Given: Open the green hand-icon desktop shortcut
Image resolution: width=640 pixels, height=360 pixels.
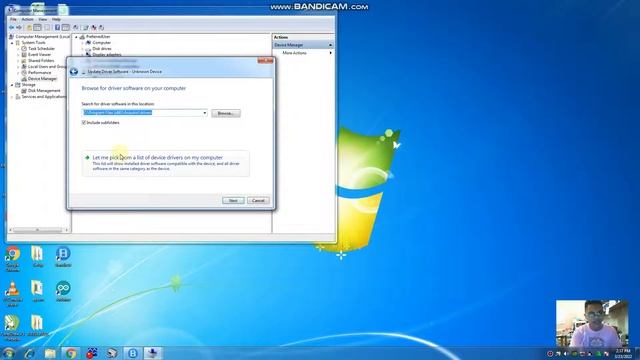Looking at the screenshot, I should (13, 328).
